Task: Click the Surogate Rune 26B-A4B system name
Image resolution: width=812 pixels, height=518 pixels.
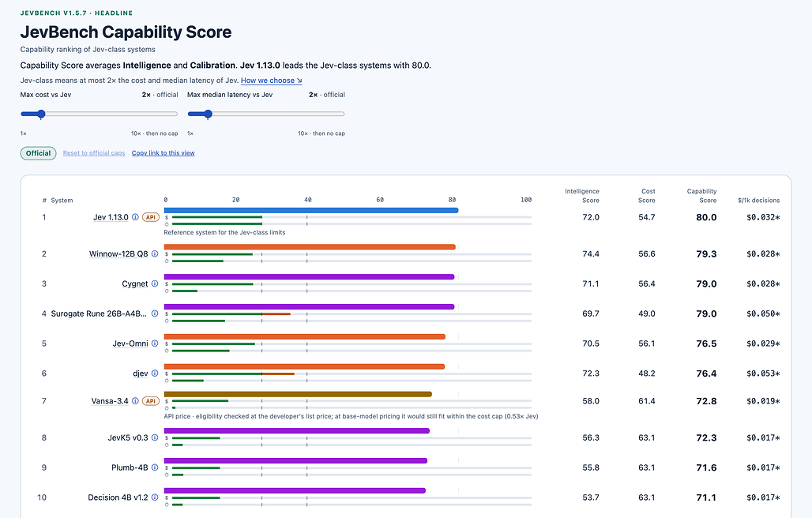Action: pos(99,313)
